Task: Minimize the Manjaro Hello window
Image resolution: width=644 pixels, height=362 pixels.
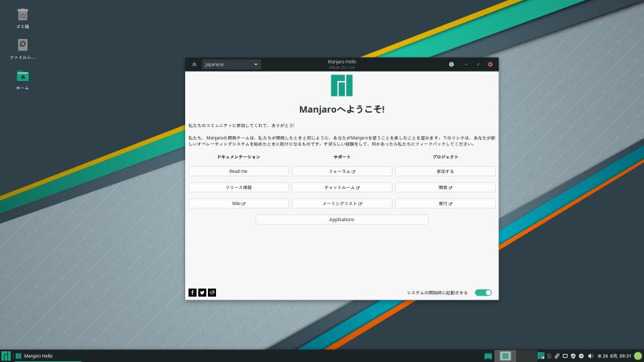Action: click(466, 64)
